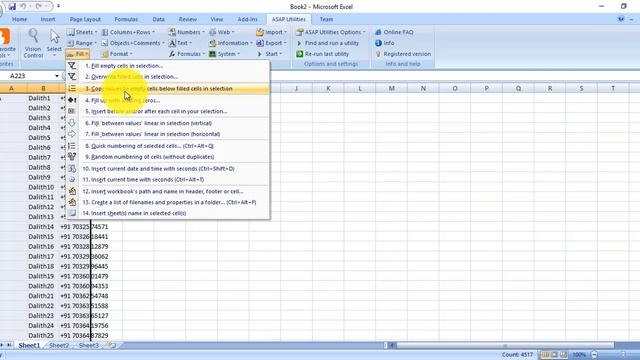Switch to Sheet2 tab
This screenshot has width=640, height=360.
click(x=59, y=345)
